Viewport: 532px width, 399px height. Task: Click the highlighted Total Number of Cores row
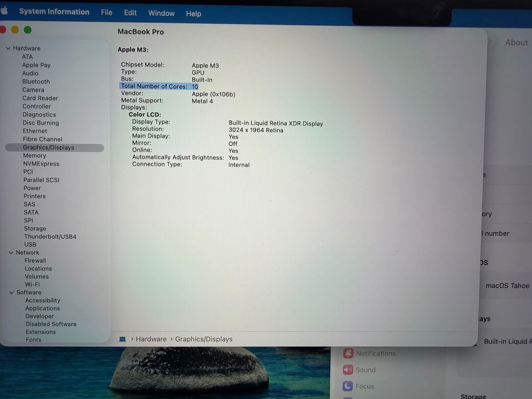pos(159,86)
